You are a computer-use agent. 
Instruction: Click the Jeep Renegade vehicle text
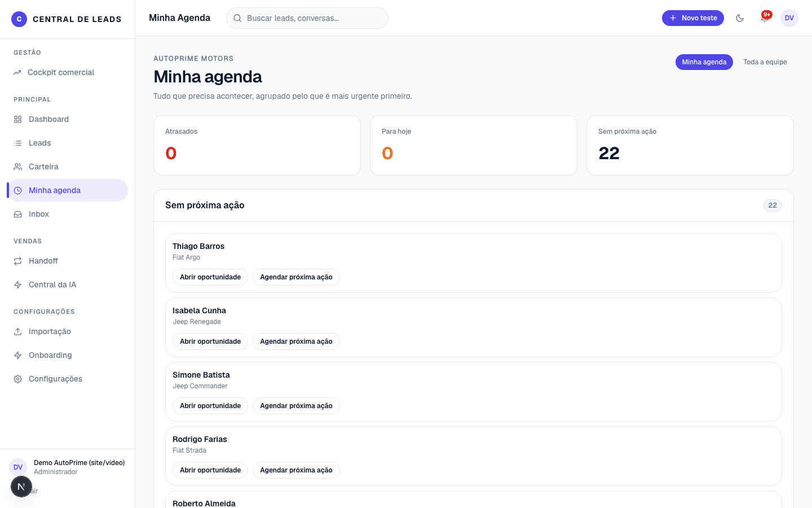[x=197, y=322]
